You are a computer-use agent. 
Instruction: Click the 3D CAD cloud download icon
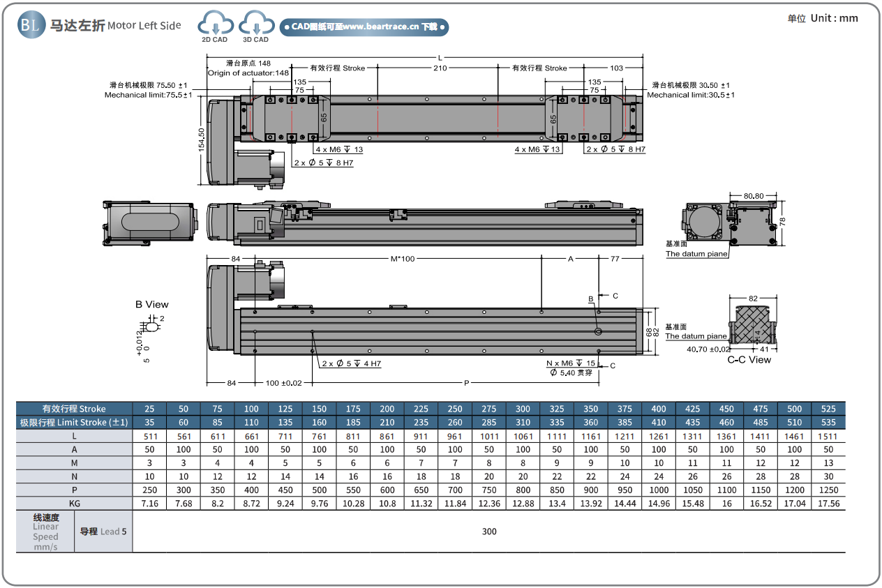coord(255,24)
